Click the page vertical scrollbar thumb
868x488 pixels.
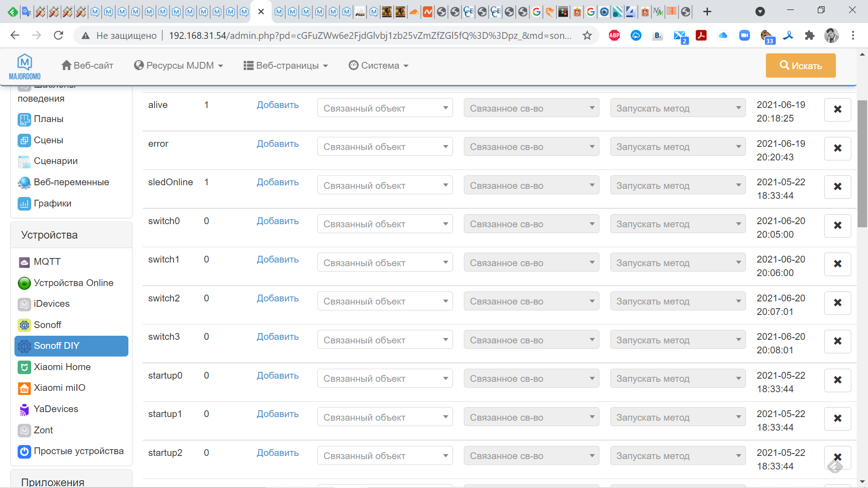[862, 163]
